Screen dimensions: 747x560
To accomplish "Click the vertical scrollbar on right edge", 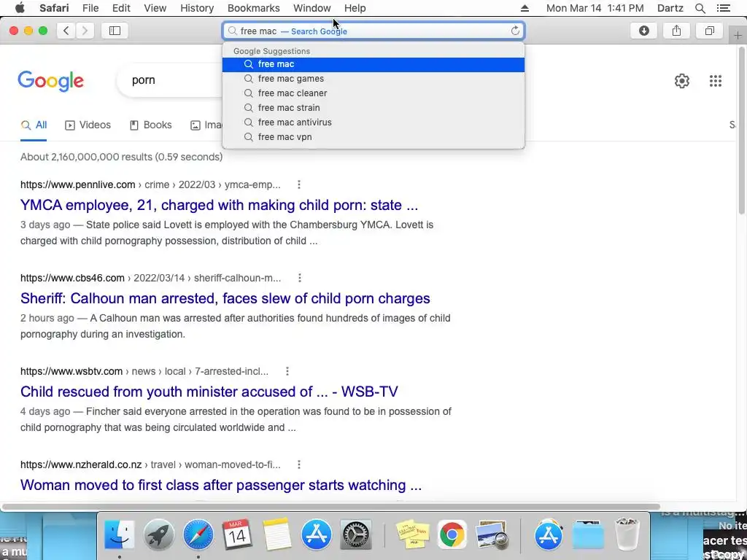I will [742, 131].
